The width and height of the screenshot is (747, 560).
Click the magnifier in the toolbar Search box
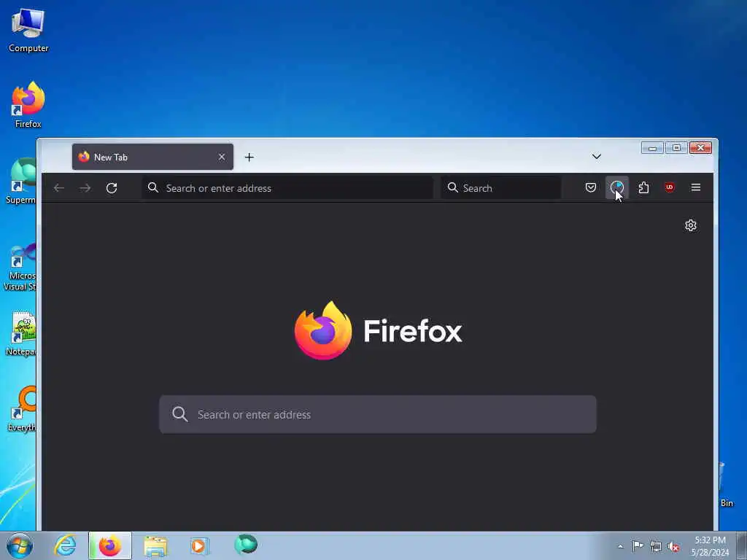(x=452, y=187)
